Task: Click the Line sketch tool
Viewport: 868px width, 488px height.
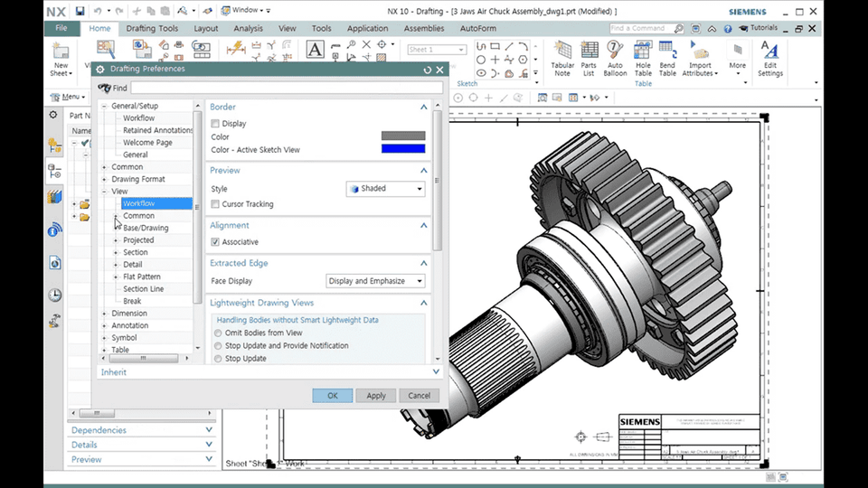Action: tap(509, 46)
